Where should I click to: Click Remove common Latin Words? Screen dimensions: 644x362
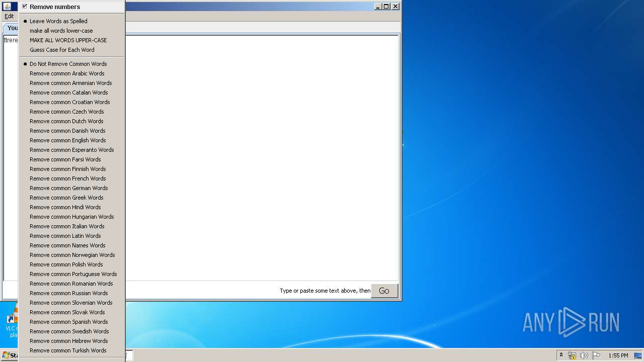pyautogui.click(x=72, y=236)
